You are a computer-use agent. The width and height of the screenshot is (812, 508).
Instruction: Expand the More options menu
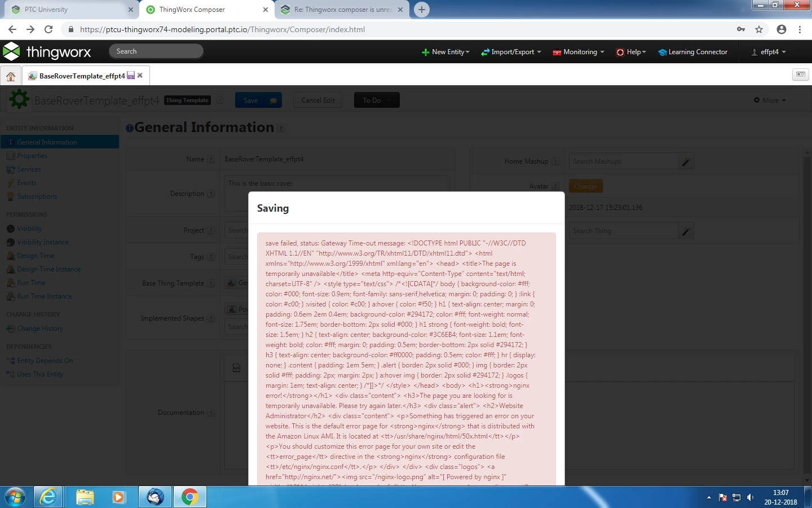[x=770, y=100]
